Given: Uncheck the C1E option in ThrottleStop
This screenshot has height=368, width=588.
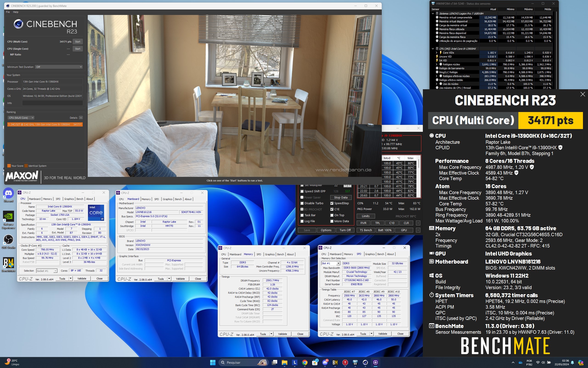Looking at the screenshot, I should (332, 209).
